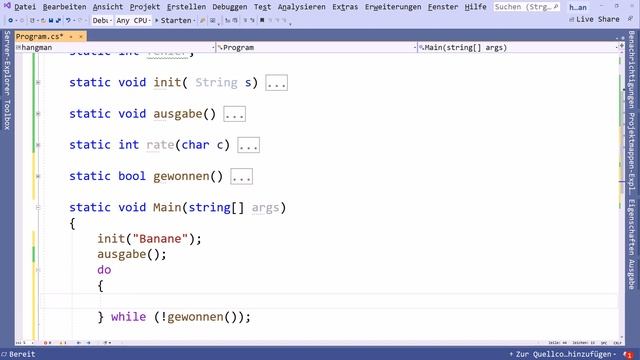640x360 pixels.
Task: Open the Datei menu
Action: [25, 7]
